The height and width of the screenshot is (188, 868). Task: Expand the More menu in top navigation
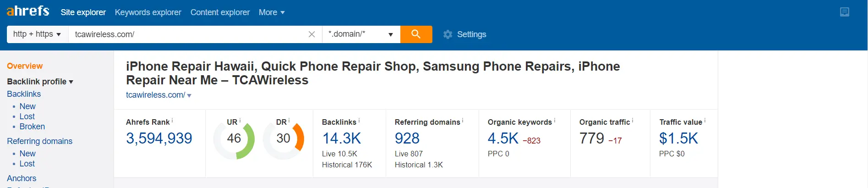tap(272, 12)
